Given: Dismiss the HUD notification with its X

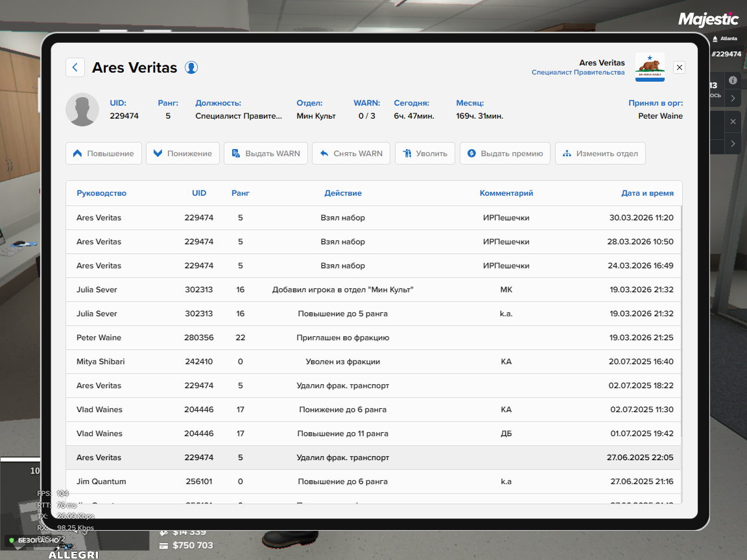Looking at the screenshot, I should [x=733, y=122].
